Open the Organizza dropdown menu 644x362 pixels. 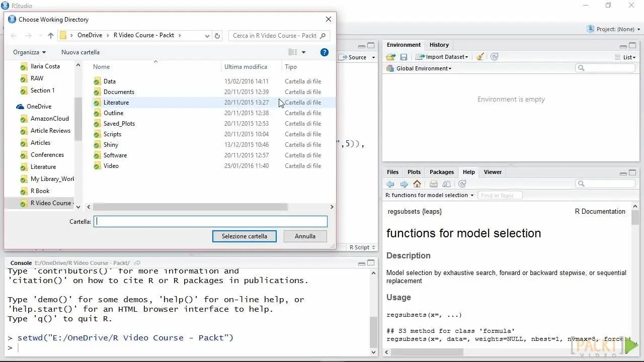29,52
